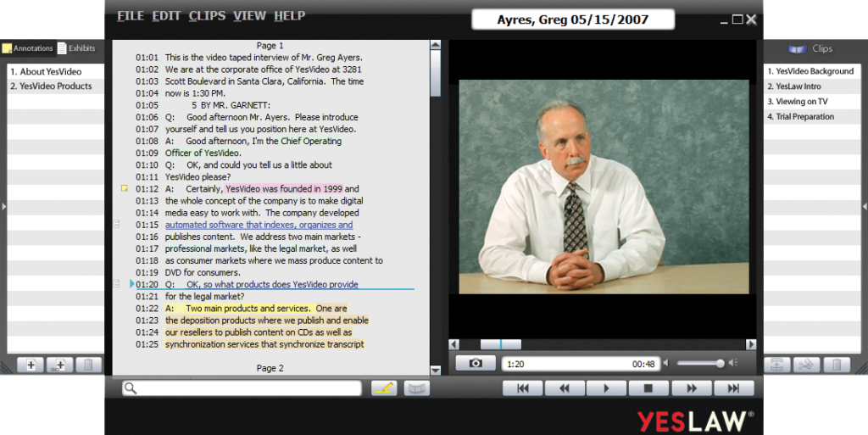The image size is (868, 435).
Task: Maximize the YesLaw window
Action: tap(737, 20)
